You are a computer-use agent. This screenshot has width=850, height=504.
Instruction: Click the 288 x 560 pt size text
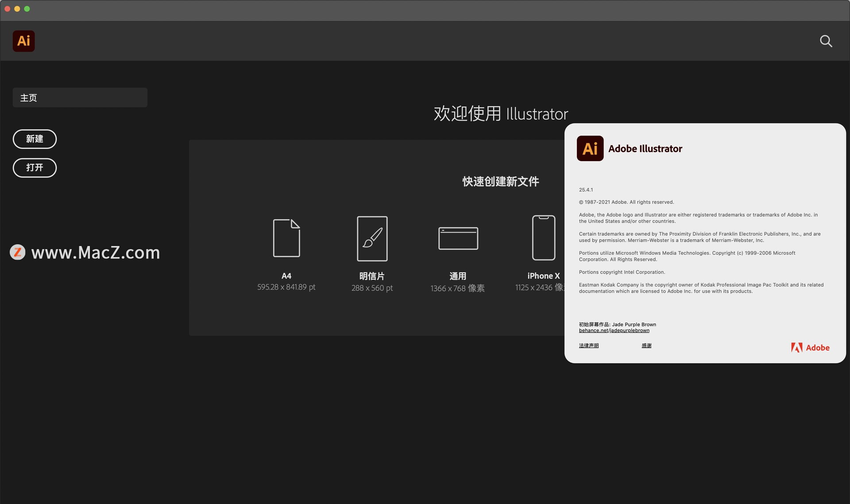tap(372, 288)
